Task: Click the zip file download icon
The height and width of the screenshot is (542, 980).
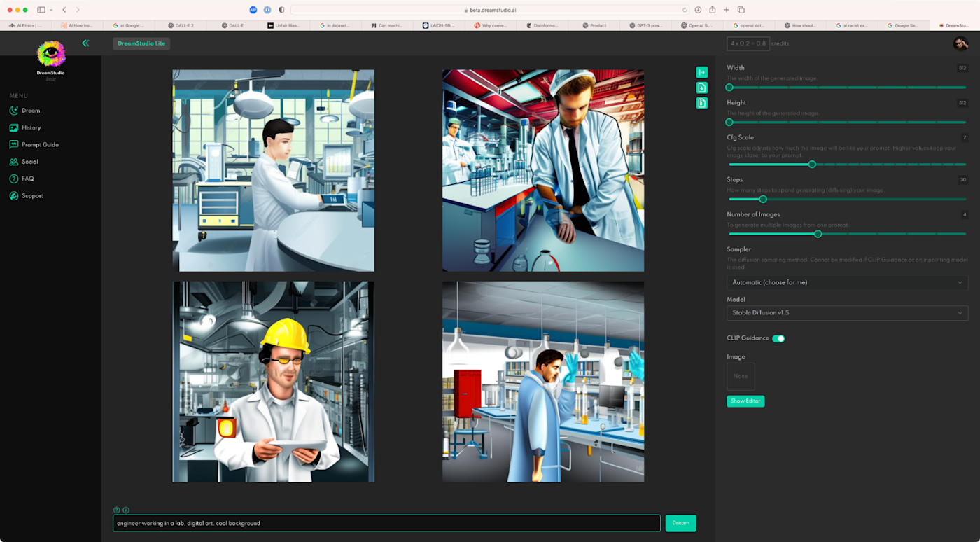Action: click(701, 103)
